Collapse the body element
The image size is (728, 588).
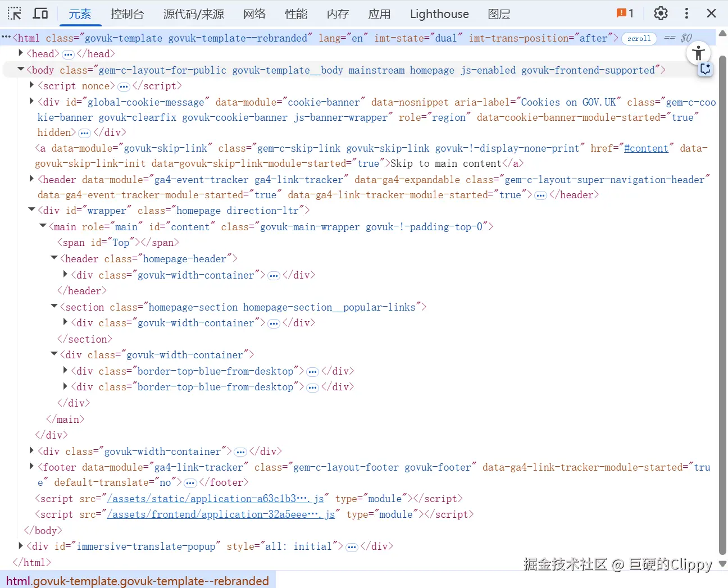coord(21,70)
